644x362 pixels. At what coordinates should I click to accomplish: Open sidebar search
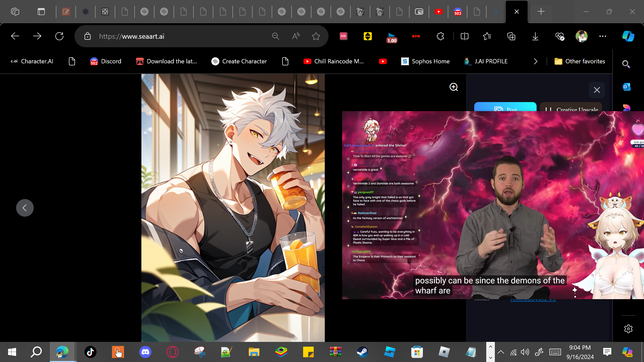tap(626, 64)
